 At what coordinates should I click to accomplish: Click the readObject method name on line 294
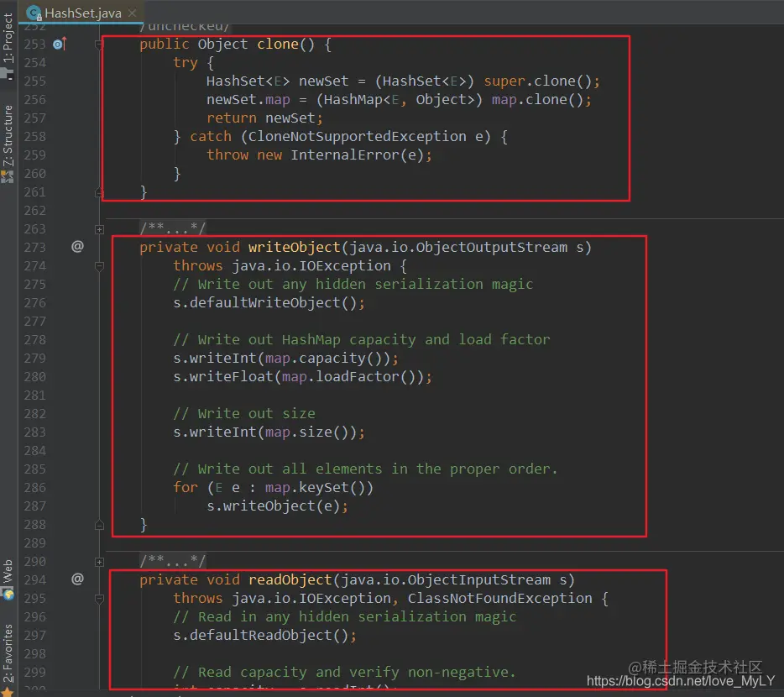click(x=290, y=579)
